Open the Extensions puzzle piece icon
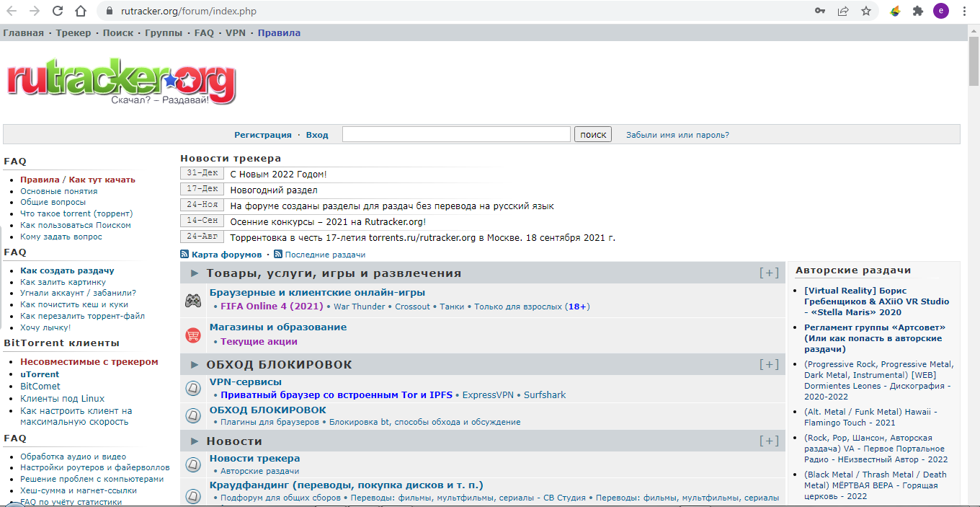980x507 pixels. [918, 11]
